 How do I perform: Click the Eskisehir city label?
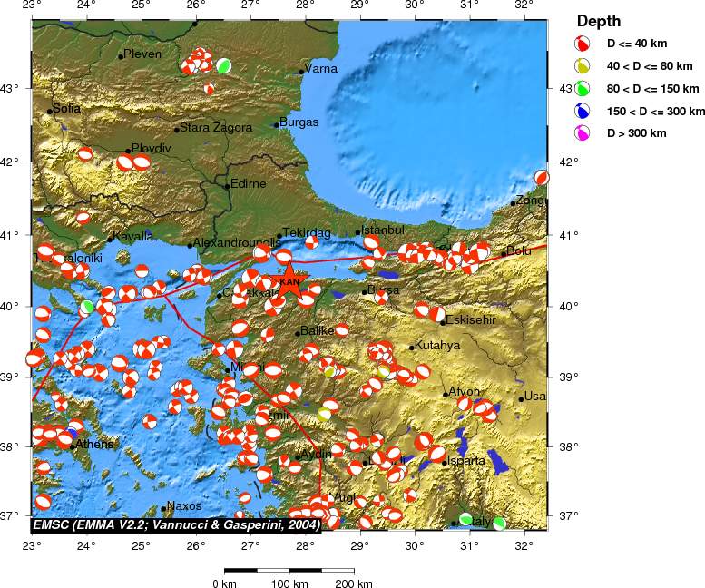click(x=470, y=320)
